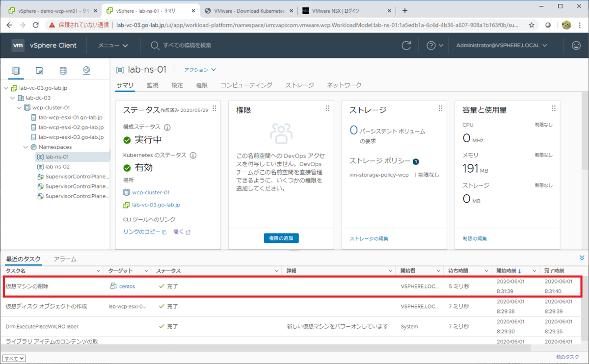This screenshot has width=589, height=364.
Task: Click the 権限の追加 button
Action: pyautogui.click(x=281, y=238)
